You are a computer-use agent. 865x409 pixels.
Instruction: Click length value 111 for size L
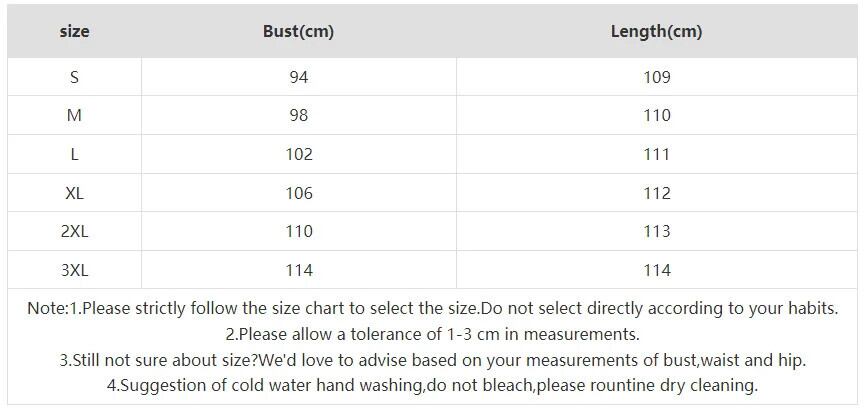click(x=656, y=154)
